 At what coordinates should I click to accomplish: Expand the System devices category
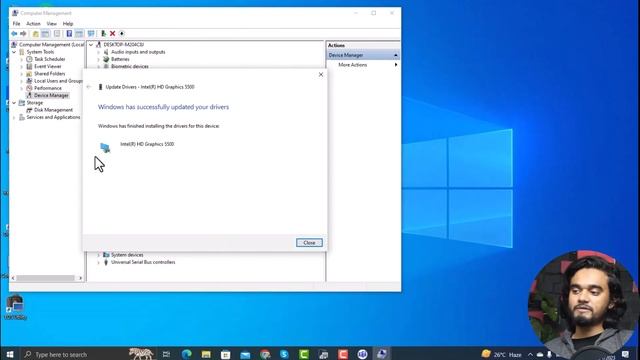[x=98, y=255]
